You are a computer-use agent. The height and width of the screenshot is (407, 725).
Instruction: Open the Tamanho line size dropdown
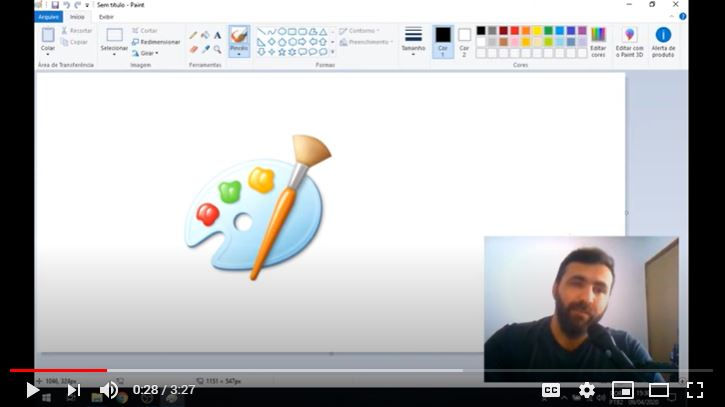click(413, 41)
